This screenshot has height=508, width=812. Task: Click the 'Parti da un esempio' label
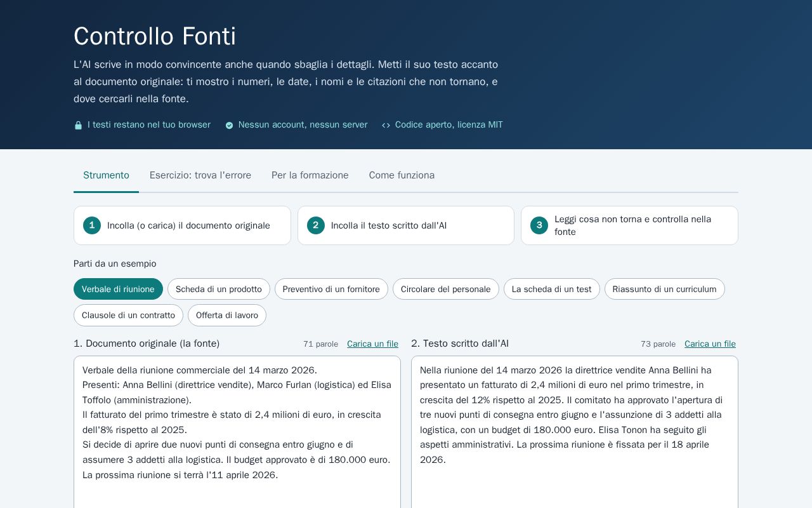click(115, 264)
